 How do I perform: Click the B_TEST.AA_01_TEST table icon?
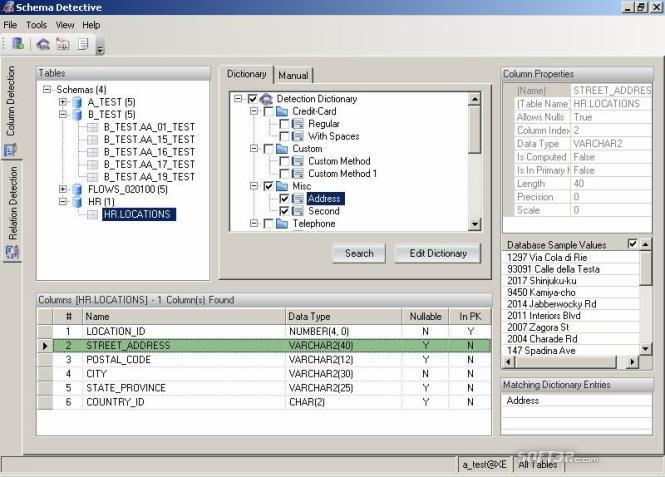[x=92, y=127]
